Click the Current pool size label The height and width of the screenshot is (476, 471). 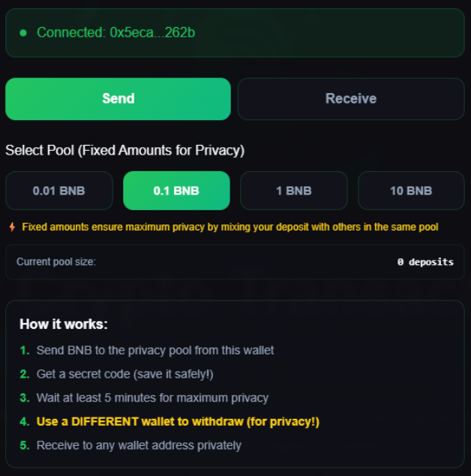point(56,262)
